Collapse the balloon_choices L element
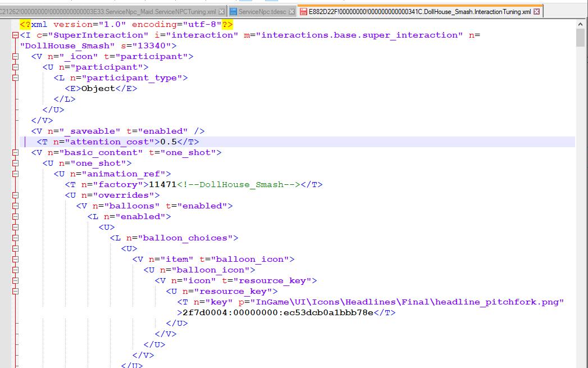588x368 pixels. click(x=15, y=238)
